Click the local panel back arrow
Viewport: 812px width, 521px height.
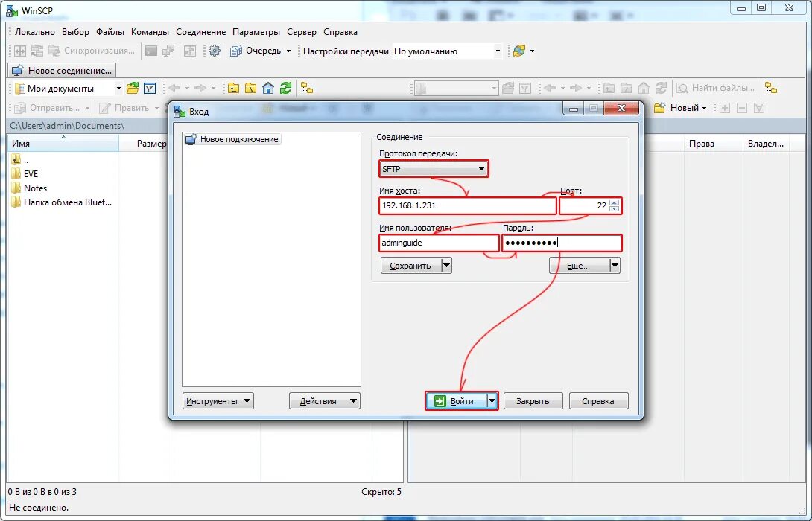tap(174, 88)
